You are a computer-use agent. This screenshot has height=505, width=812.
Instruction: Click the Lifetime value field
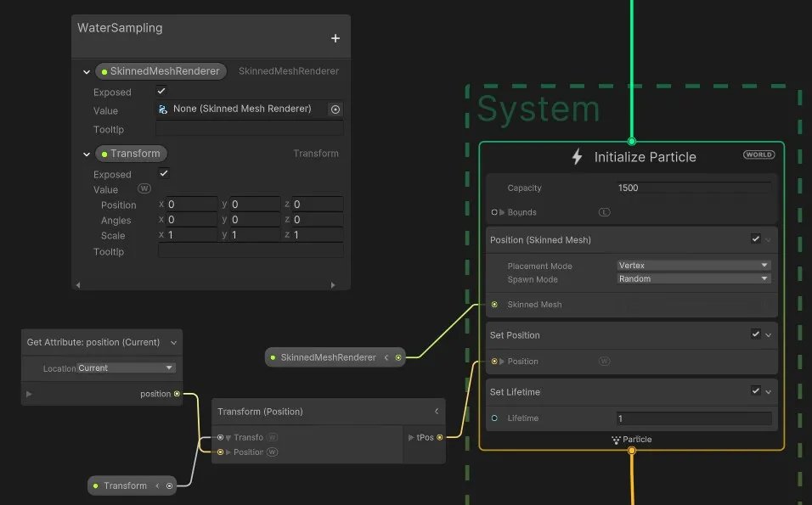click(693, 418)
